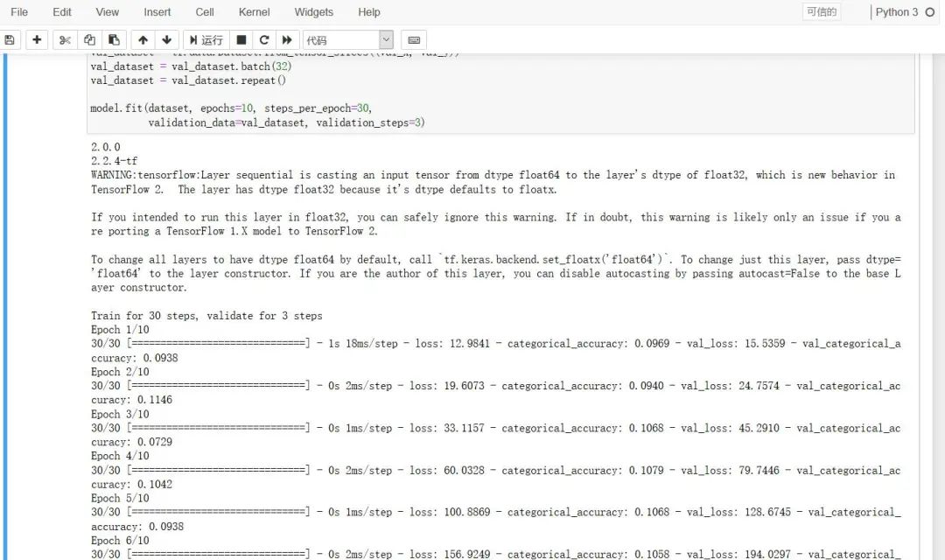Viewport: 945px width, 560px height.
Task: Restart and run all with fast-forward icon
Action: [286, 40]
